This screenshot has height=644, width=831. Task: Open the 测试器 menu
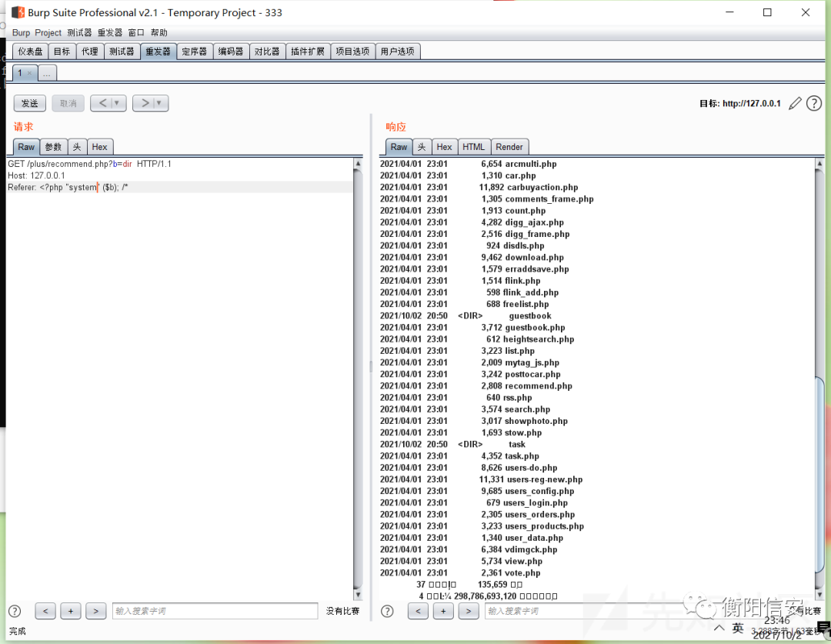pos(79,33)
